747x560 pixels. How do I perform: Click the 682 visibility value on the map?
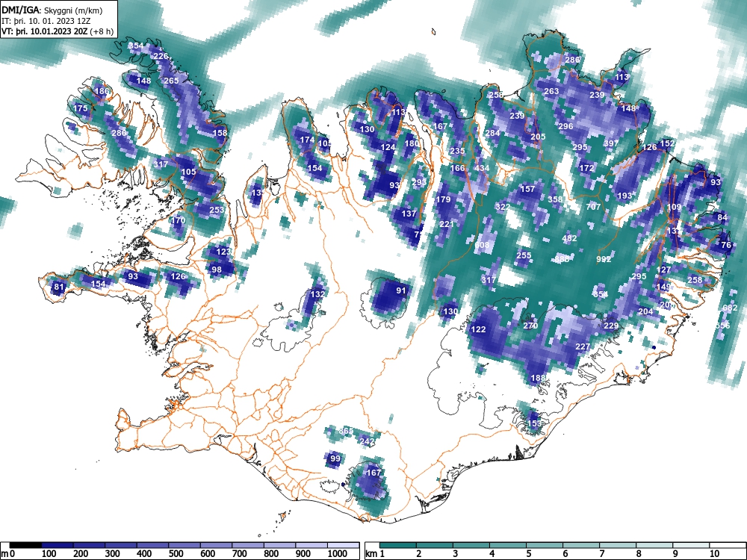[x=730, y=308]
